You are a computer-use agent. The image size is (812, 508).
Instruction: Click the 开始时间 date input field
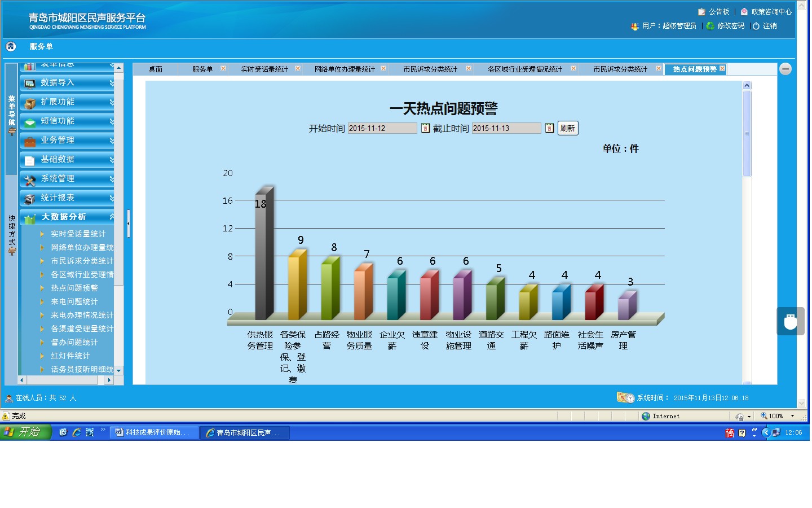point(382,128)
